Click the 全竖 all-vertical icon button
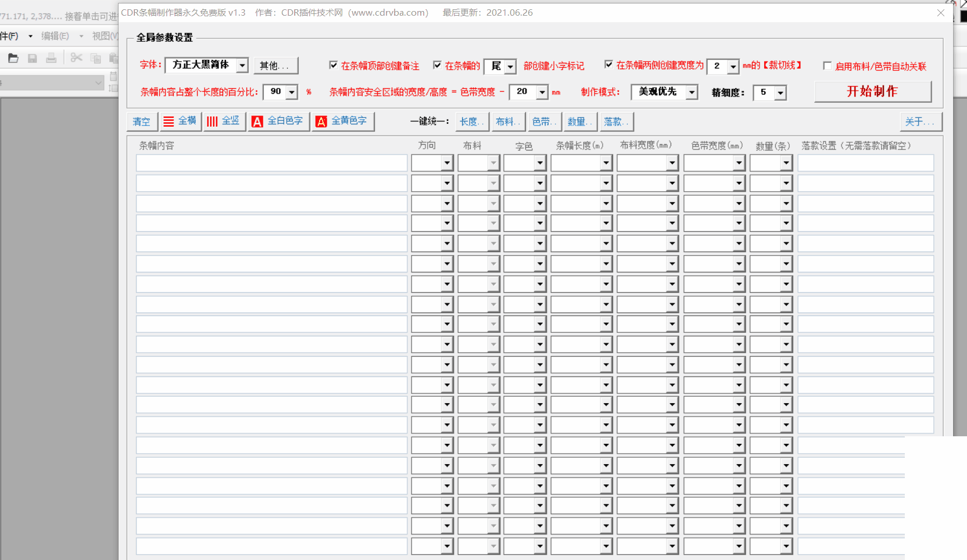The height and width of the screenshot is (560, 967). tap(224, 121)
